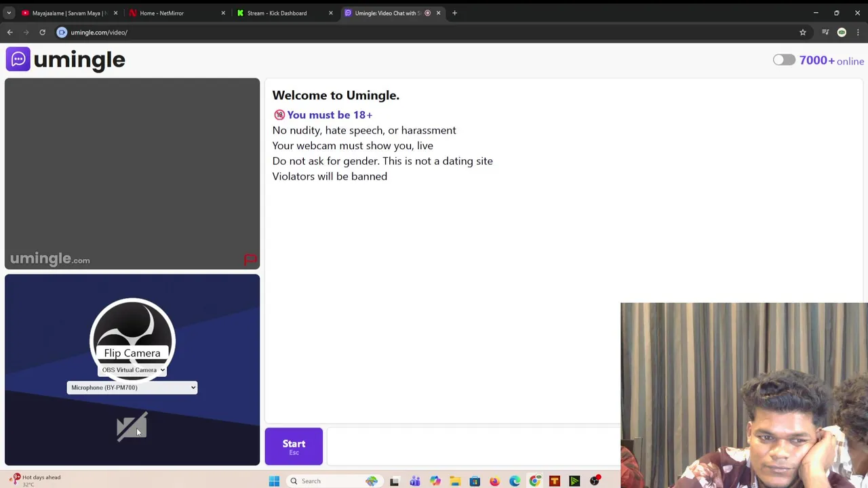Image resolution: width=868 pixels, height=488 pixels.
Task: Click the webcam overlay at the corner
Action: click(x=744, y=395)
